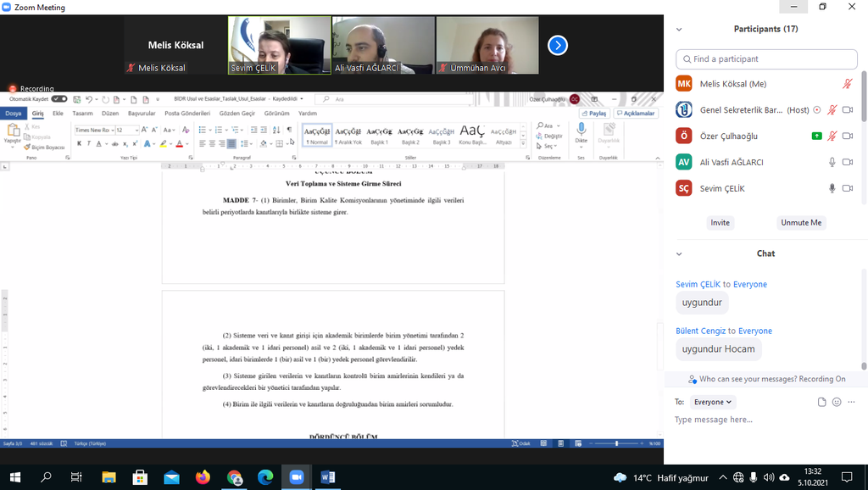
Task: Click the Yapıştır paste icon in ribbon
Action: [x=13, y=131]
